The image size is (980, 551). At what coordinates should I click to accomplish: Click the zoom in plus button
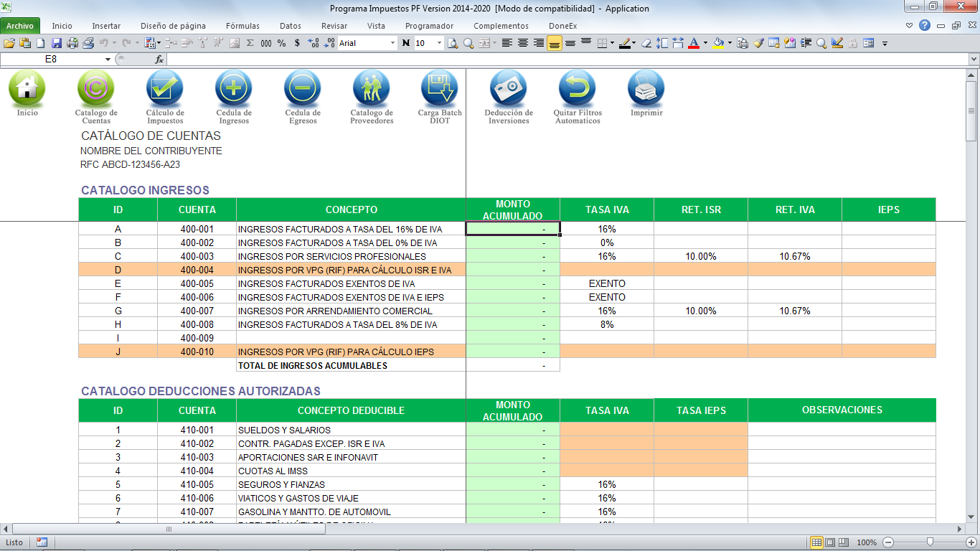pos(971,542)
